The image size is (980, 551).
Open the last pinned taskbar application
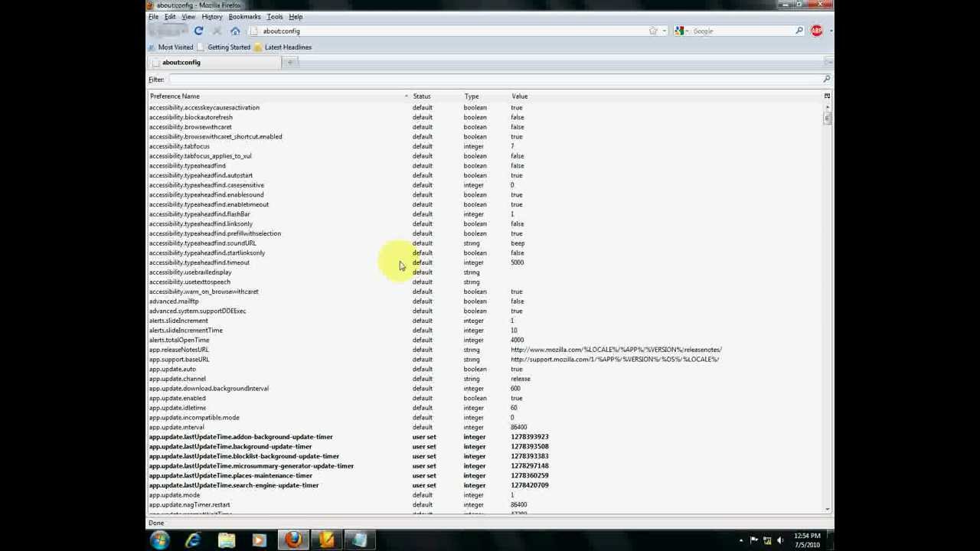pyautogui.click(x=360, y=541)
